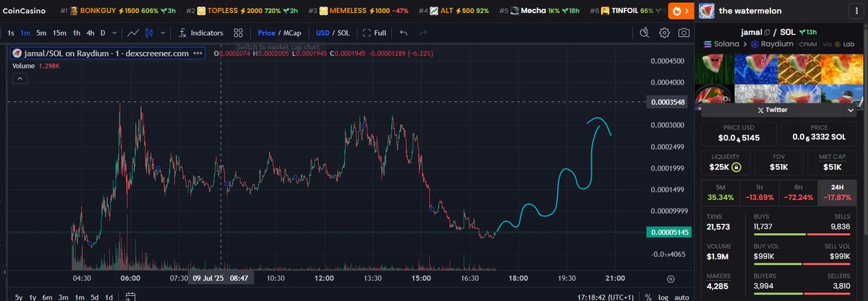Screen dimensions: 868x301
Task: Open the quick search lightning icon
Action: pos(645,33)
